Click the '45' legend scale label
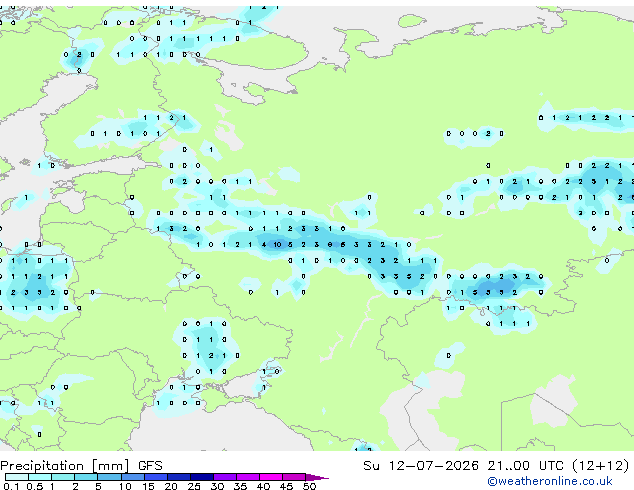The width and height of the screenshot is (634, 490). click(287, 486)
